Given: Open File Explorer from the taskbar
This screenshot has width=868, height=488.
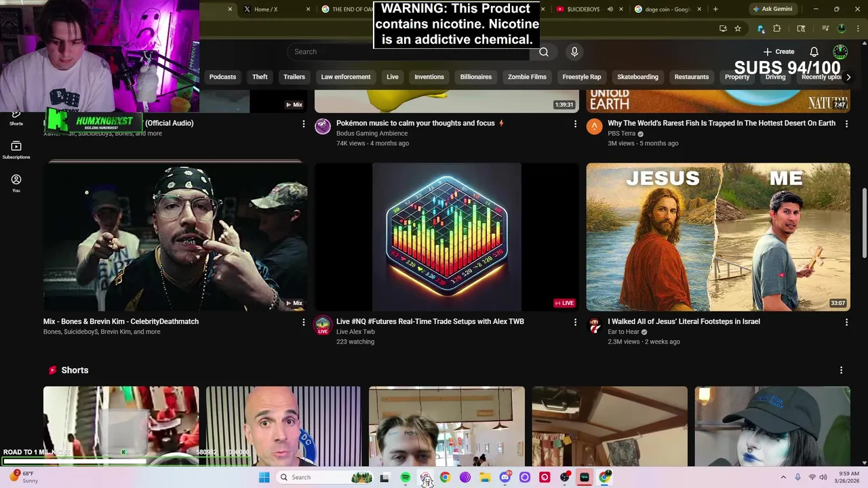Looking at the screenshot, I should (485, 477).
